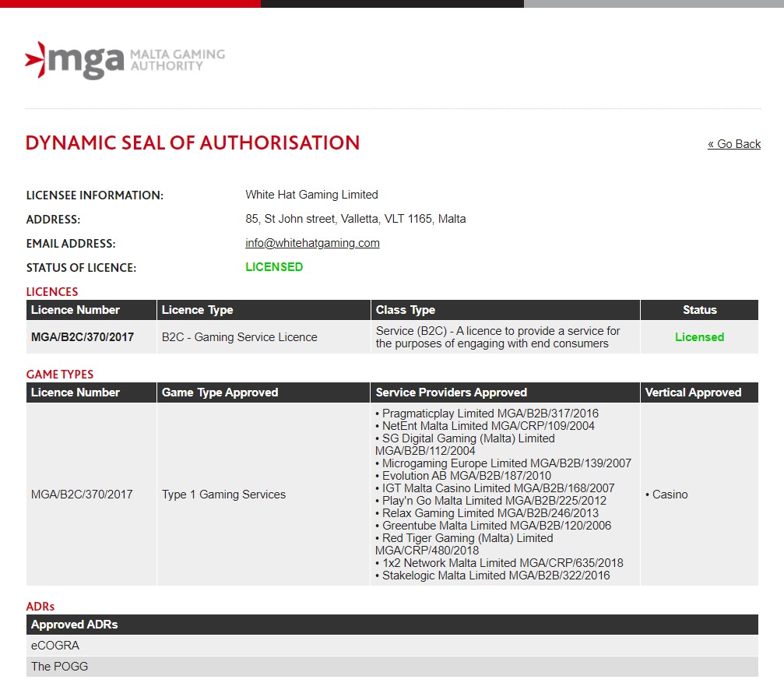The height and width of the screenshot is (690, 784).
Task: Click the 'ADRs' section heading
Action: 40,607
